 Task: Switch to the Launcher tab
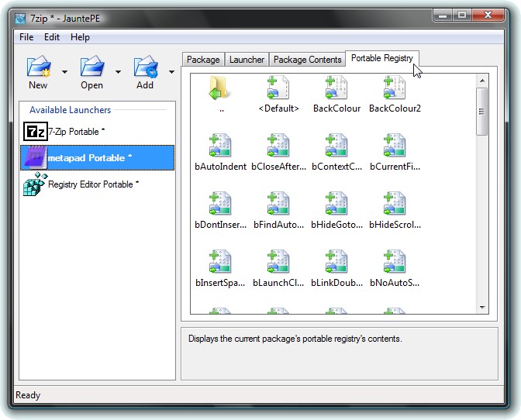(x=247, y=60)
